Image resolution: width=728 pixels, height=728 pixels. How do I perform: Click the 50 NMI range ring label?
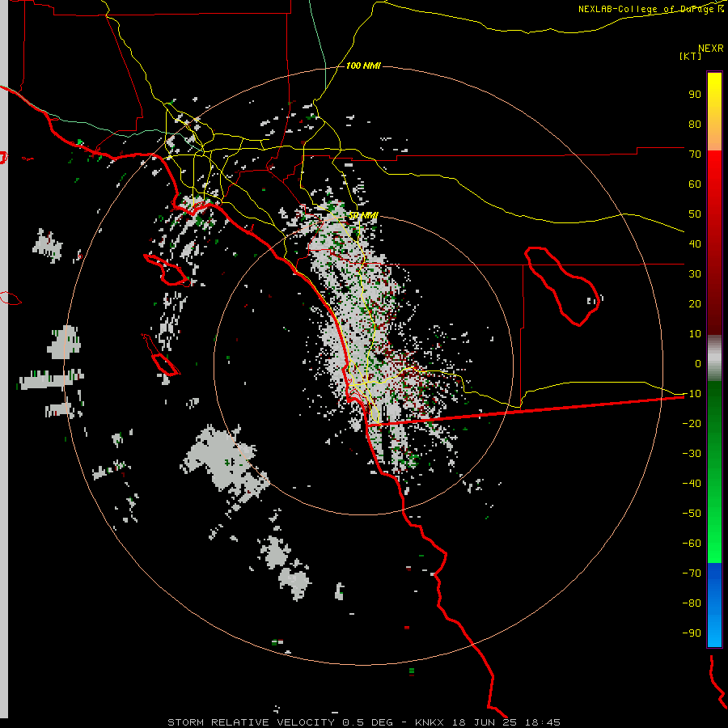(x=364, y=215)
